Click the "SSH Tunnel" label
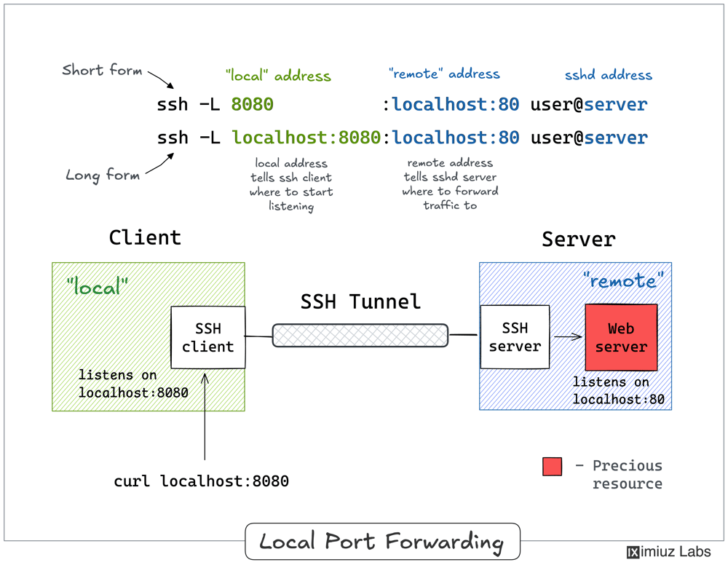Image resolution: width=728 pixels, height=565 pixels. coord(360,301)
